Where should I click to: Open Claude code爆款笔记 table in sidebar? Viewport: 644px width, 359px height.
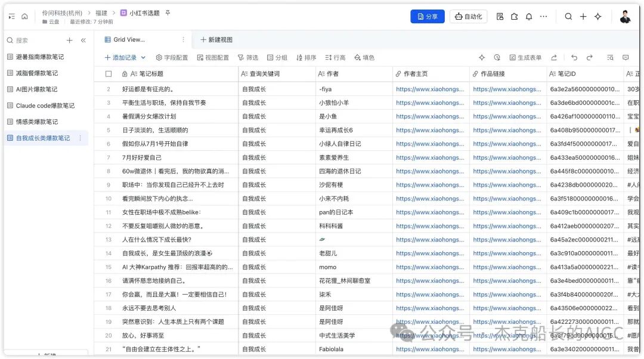pyautogui.click(x=45, y=106)
